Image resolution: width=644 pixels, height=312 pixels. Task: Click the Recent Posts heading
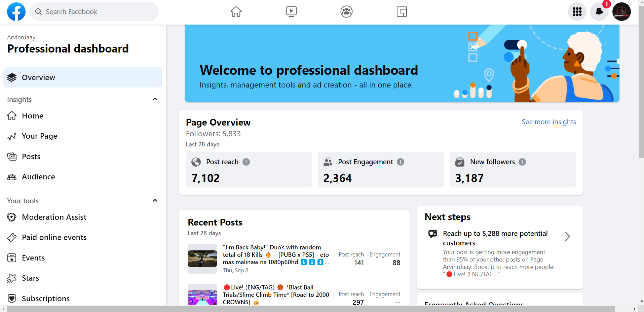click(x=215, y=222)
